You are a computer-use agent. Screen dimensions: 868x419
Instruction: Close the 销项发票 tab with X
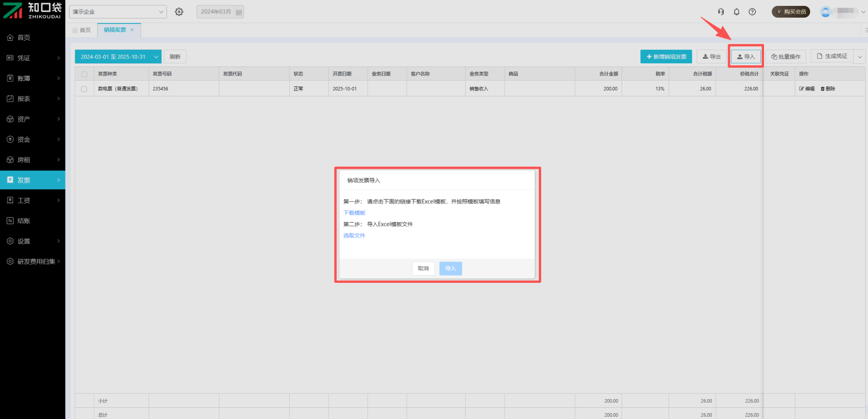tap(132, 30)
